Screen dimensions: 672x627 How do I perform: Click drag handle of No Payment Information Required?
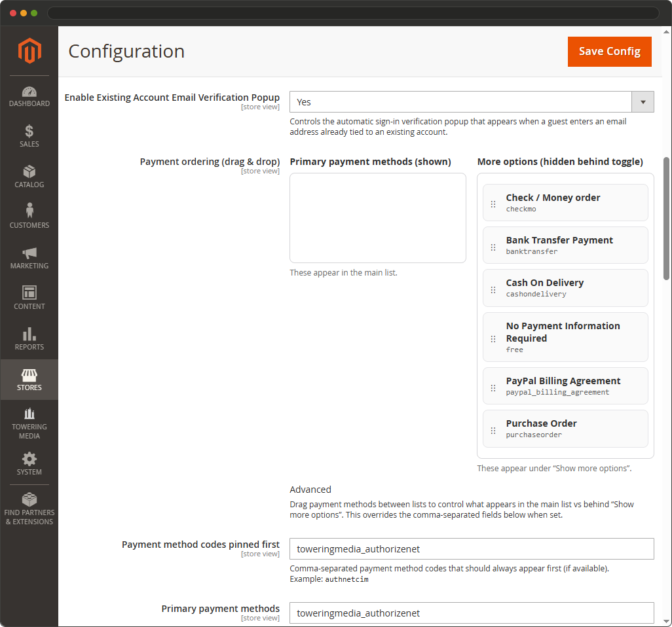coord(493,339)
